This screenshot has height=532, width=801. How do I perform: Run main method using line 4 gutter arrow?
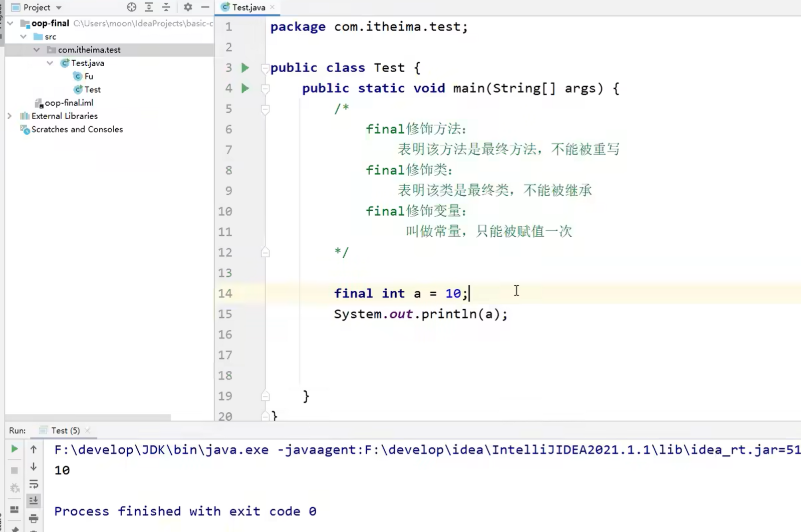point(245,88)
